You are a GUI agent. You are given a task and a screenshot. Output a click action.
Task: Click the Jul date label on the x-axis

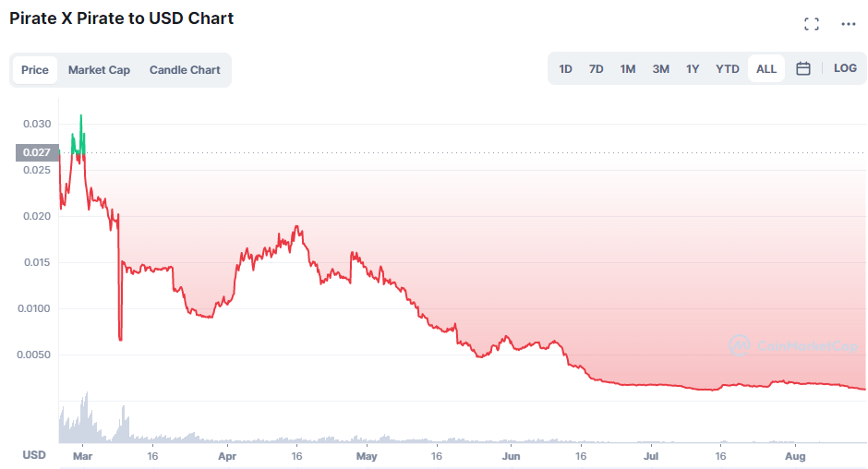click(x=651, y=456)
